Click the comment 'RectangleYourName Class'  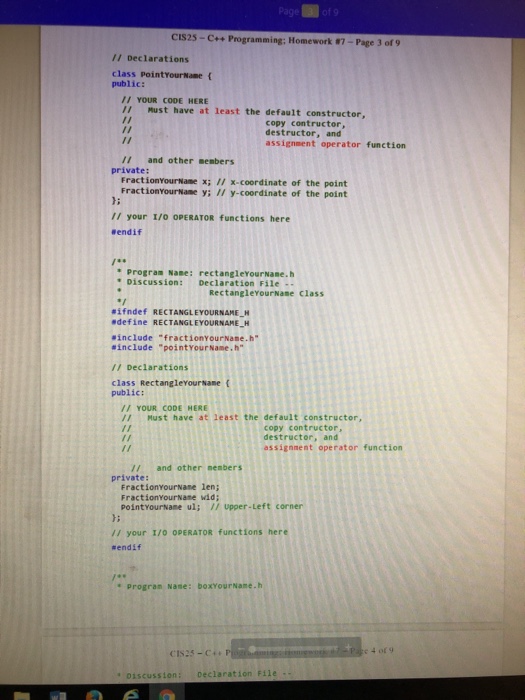click(267, 293)
